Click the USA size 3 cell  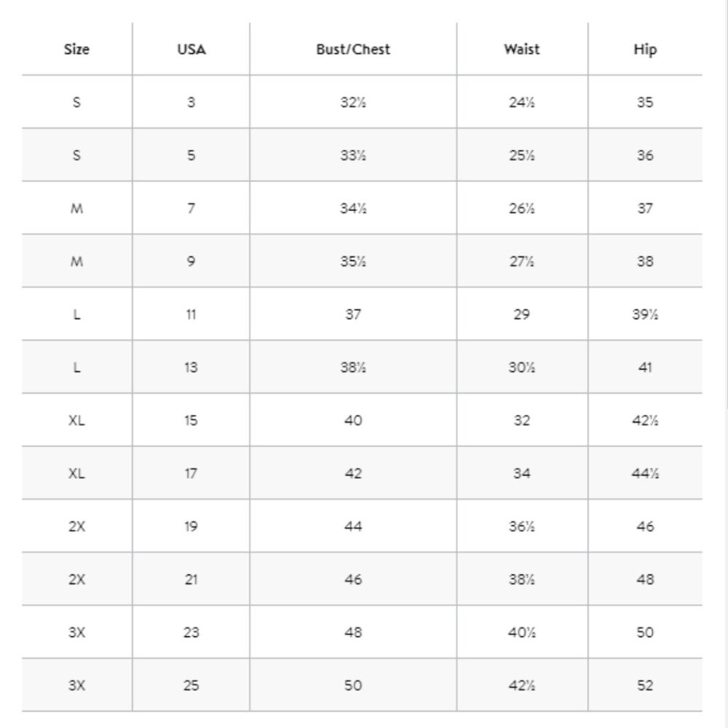tap(191, 102)
